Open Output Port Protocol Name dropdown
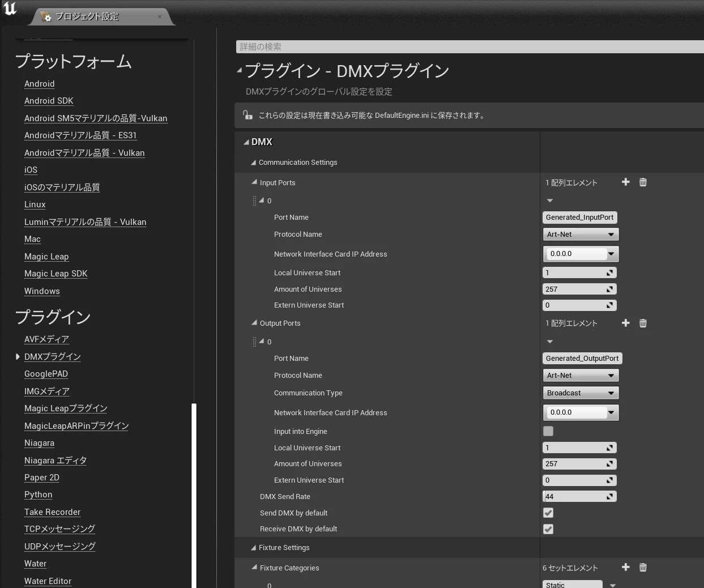 tap(581, 376)
